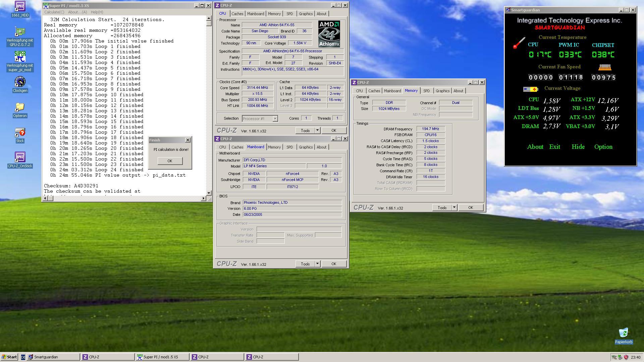Click Super PI horizontal scrollbar right arrow
Image resolution: width=644 pixels, height=362 pixels.
click(203, 198)
